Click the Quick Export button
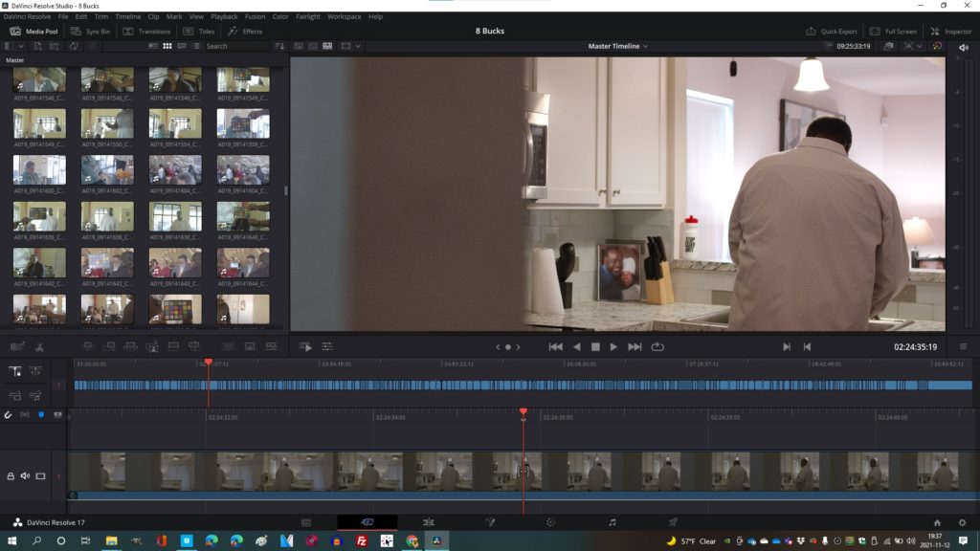The image size is (980, 551). (832, 32)
